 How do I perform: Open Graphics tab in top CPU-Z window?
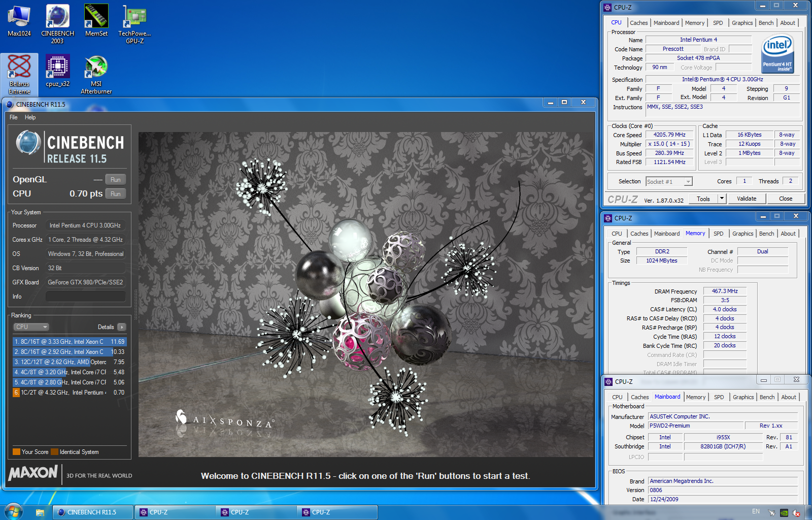[742, 23]
